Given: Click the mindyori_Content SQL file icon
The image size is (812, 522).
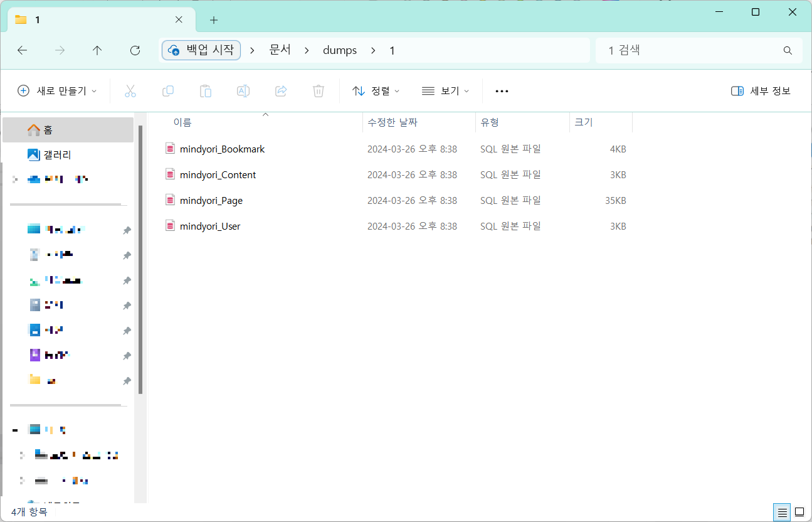Looking at the screenshot, I should point(170,174).
